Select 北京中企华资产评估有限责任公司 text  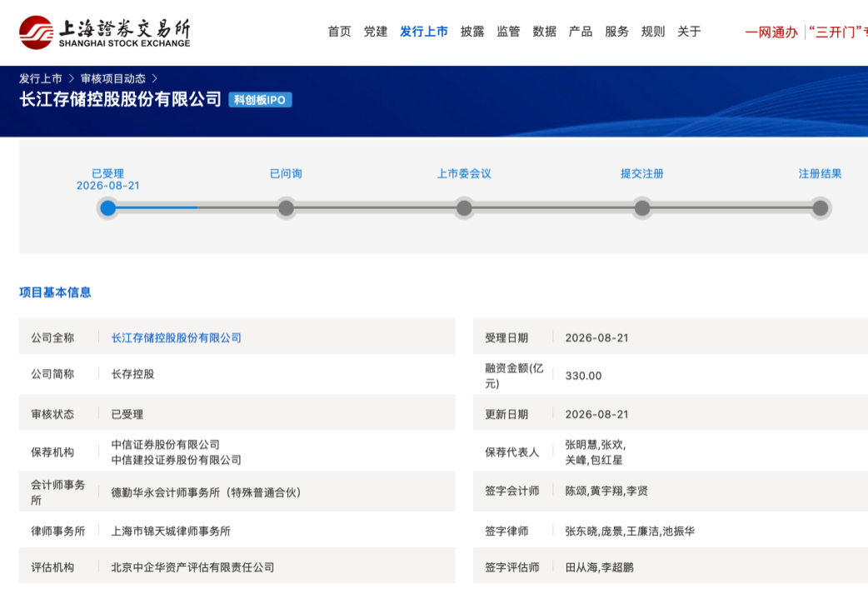click(x=192, y=567)
